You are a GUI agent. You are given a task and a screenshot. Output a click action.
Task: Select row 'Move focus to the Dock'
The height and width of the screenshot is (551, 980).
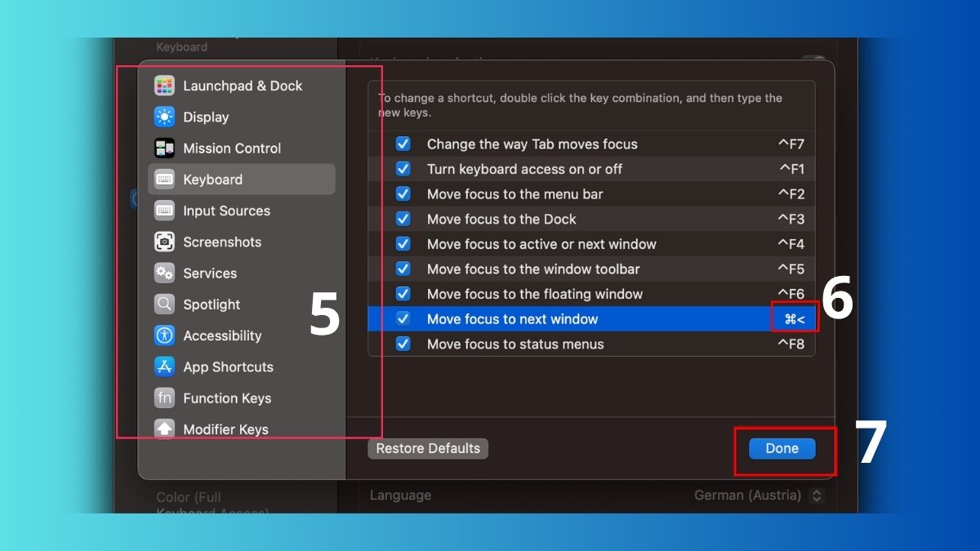591,219
